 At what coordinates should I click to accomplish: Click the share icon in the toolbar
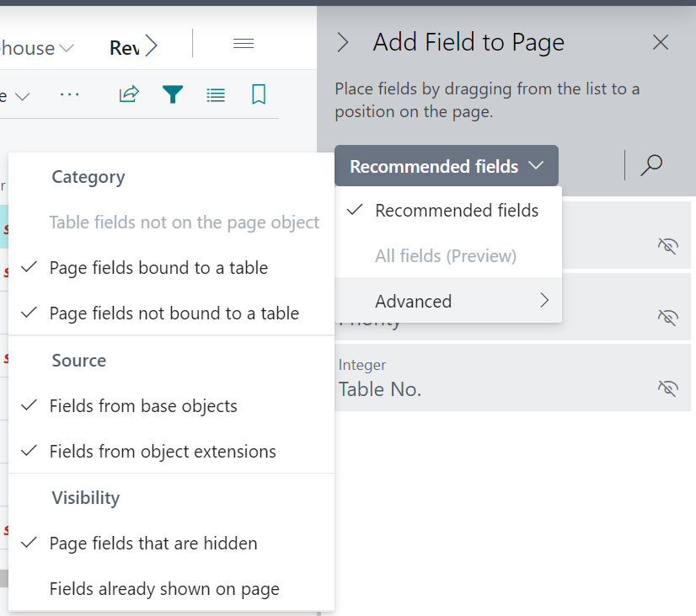click(129, 95)
